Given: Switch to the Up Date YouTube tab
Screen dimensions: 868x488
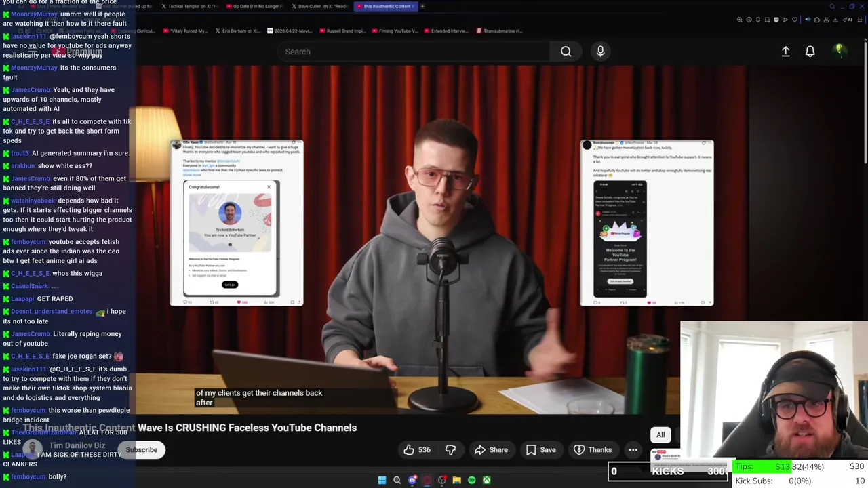Looking at the screenshot, I should click(x=256, y=6).
